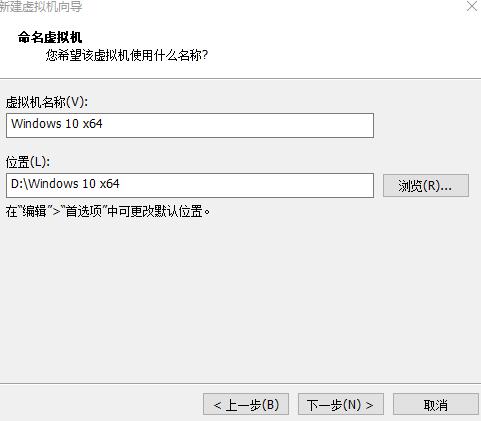
Task: Place cursor after x64 in the location path
Action: 120,184
